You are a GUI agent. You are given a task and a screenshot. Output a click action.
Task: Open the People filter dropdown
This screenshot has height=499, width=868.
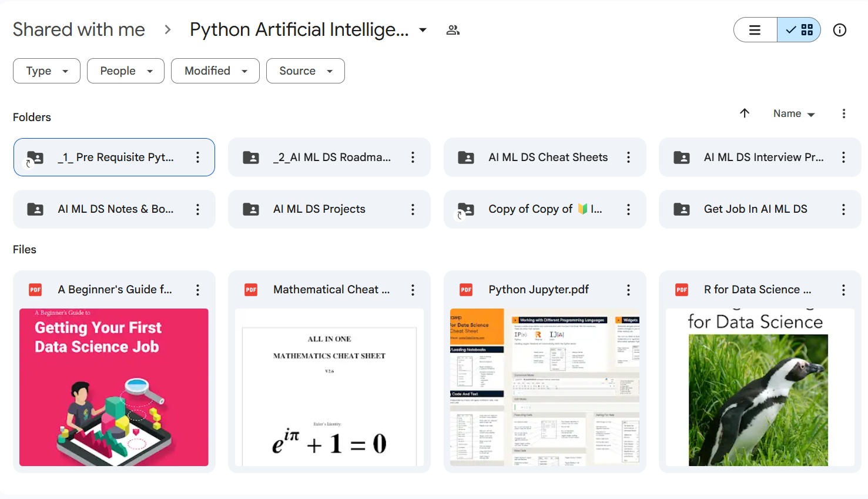click(126, 71)
